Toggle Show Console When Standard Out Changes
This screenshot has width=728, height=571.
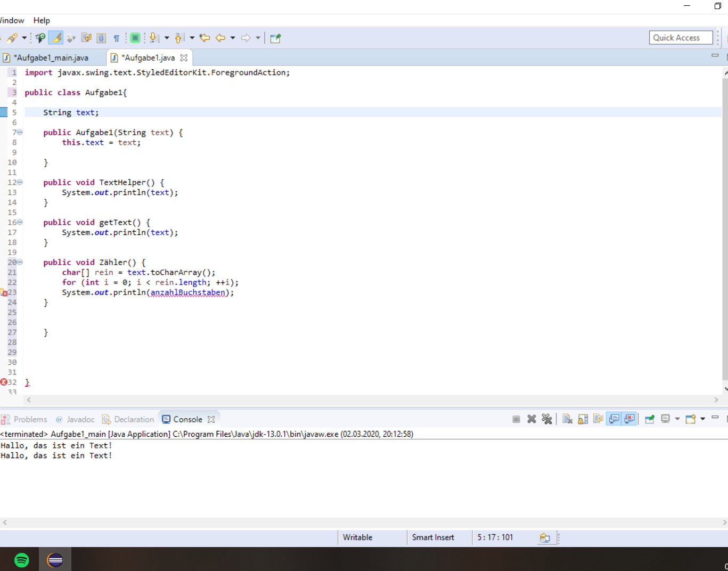[614, 419]
